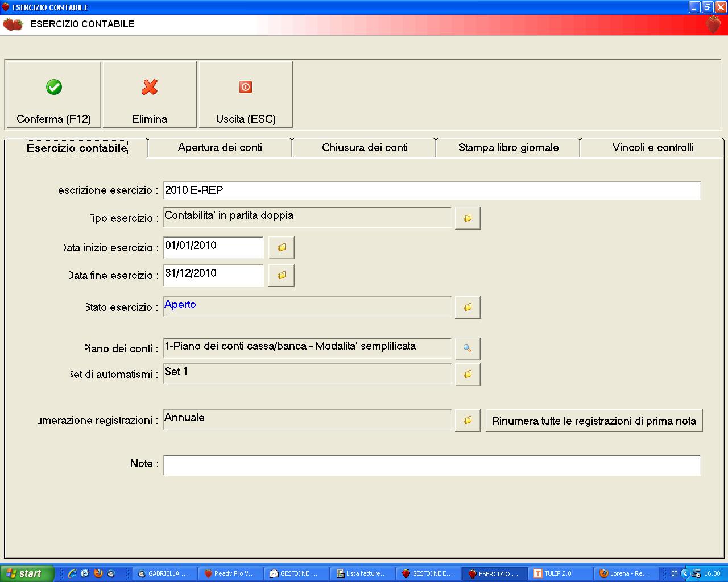
Task: Open date picker for Data inizio esercizio
Action: point(282,247)
